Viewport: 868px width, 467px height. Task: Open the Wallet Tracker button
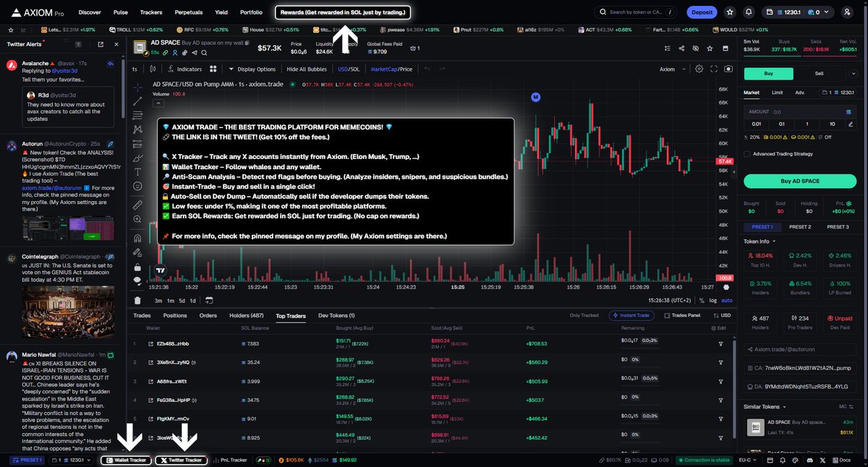(127, 460)
